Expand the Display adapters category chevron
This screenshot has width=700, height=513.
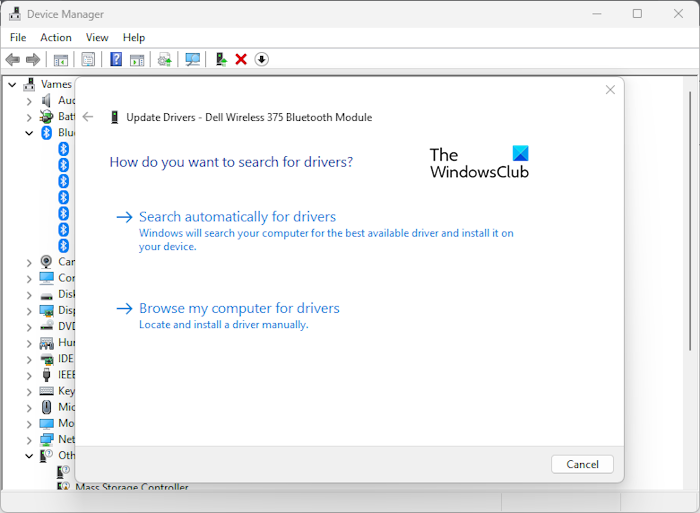[x=29, y=311]
